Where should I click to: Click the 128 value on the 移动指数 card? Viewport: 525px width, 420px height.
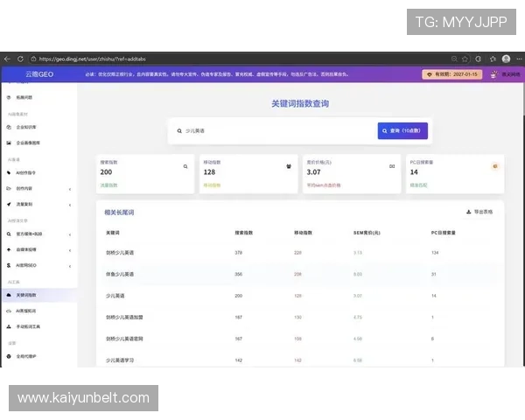[209, 172]
